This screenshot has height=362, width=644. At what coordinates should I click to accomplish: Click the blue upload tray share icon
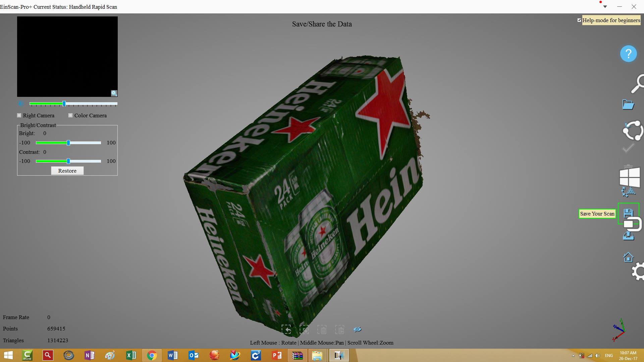(x=628, y=236)
